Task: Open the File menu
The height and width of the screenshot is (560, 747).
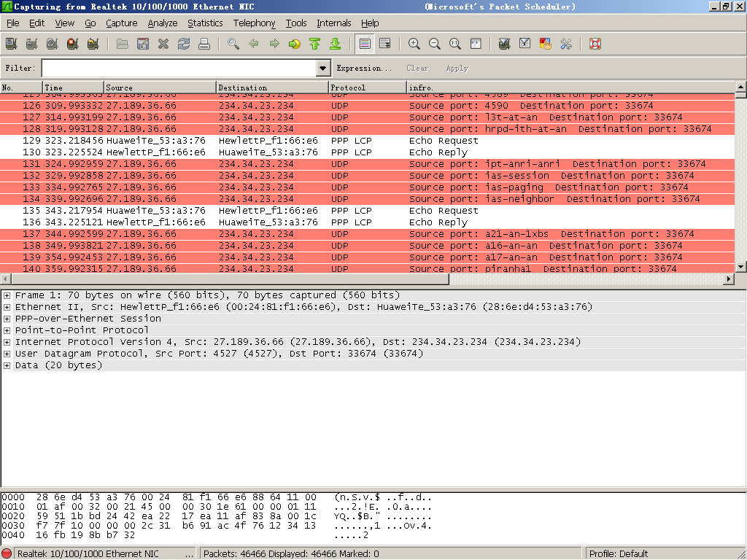Action: click(x=13, y=23)
